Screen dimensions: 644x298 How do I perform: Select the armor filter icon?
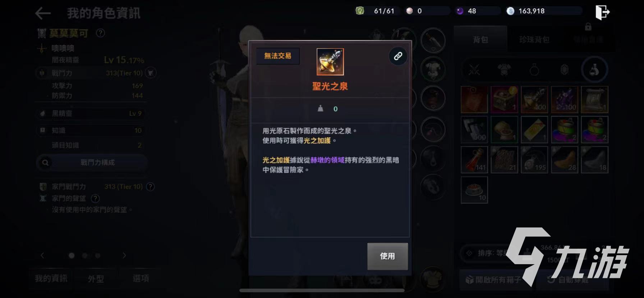tap(504, 69)
